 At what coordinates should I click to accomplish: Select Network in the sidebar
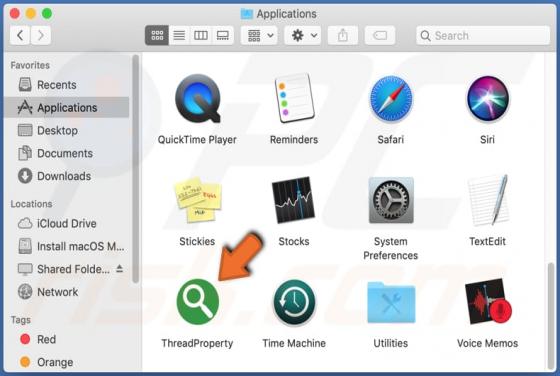coord(67,292)
